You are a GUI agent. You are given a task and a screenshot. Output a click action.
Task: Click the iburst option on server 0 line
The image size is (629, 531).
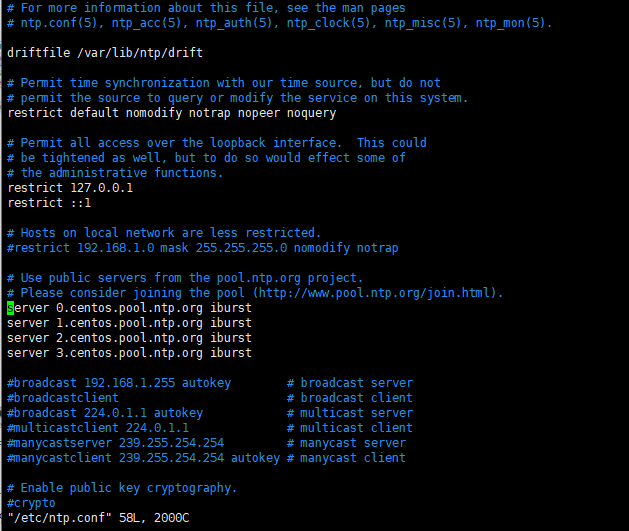coord(231,308)
